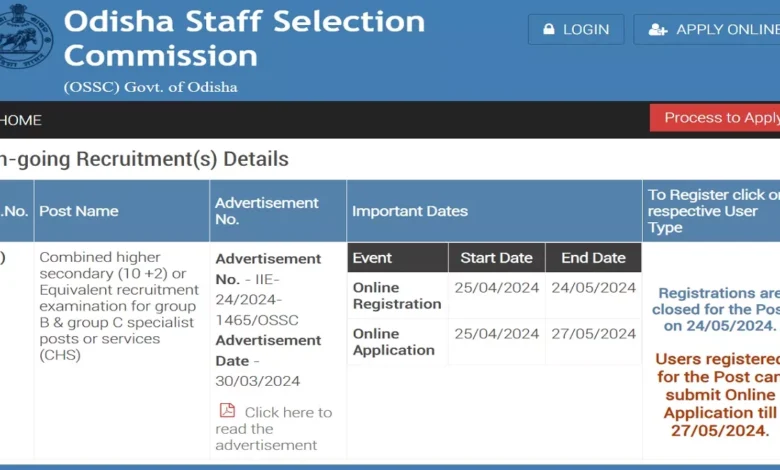Image resolution: width=780 pixels, height=470 pixels.
Task: Select the Online Application event row label
Action: click(x=393, y=342)
